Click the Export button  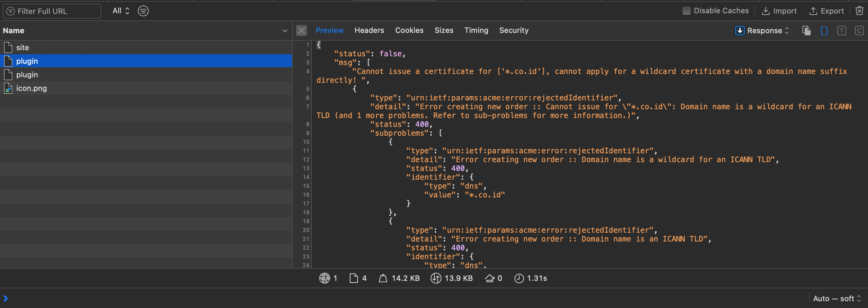pyautogui.click(x=827, y=11)
